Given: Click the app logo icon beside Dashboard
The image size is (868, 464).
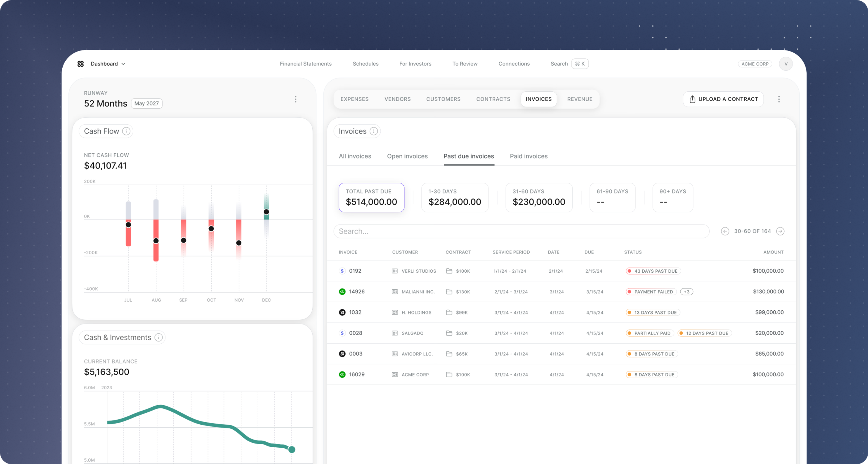Looking at the screenshot, I should (80, 64).
